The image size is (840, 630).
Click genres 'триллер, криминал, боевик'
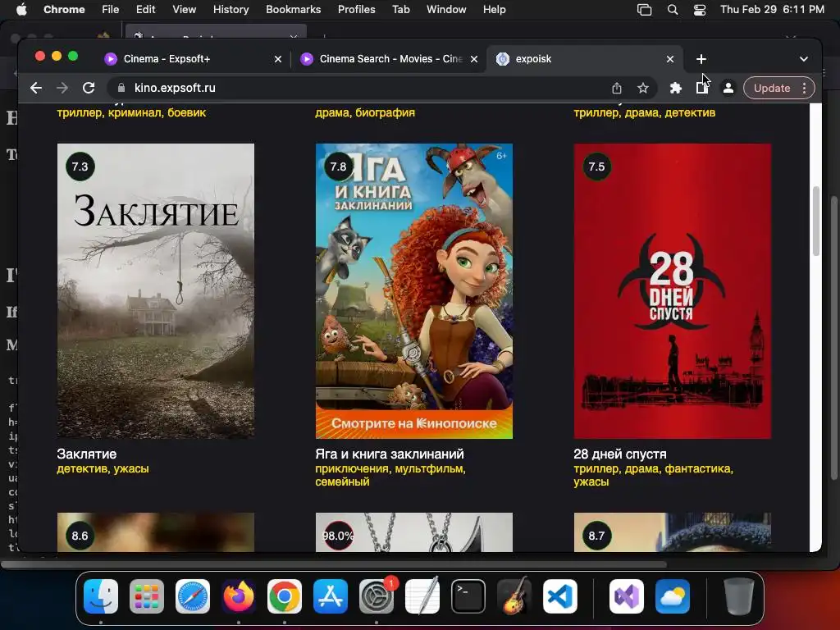(131, 112)
